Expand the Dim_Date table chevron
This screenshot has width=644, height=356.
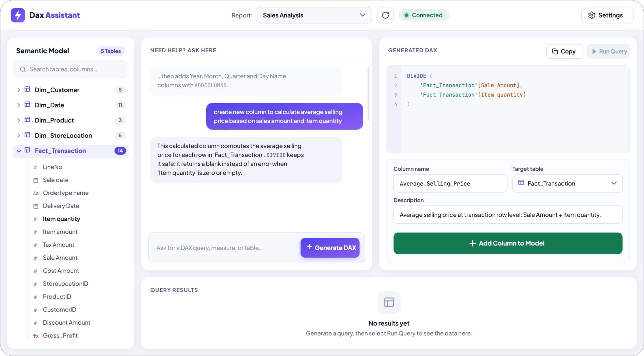(18, 105)
